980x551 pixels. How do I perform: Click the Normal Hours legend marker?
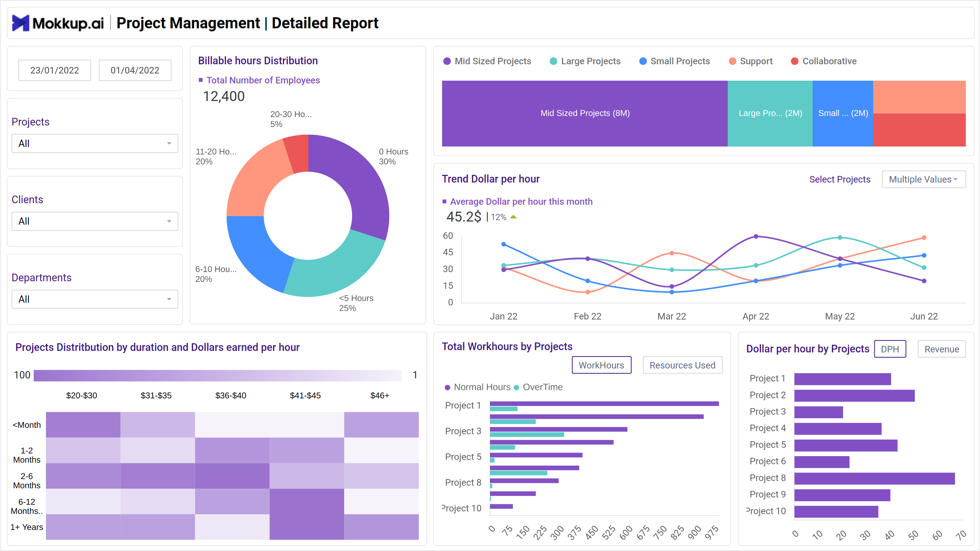click(x=448, y=387)
